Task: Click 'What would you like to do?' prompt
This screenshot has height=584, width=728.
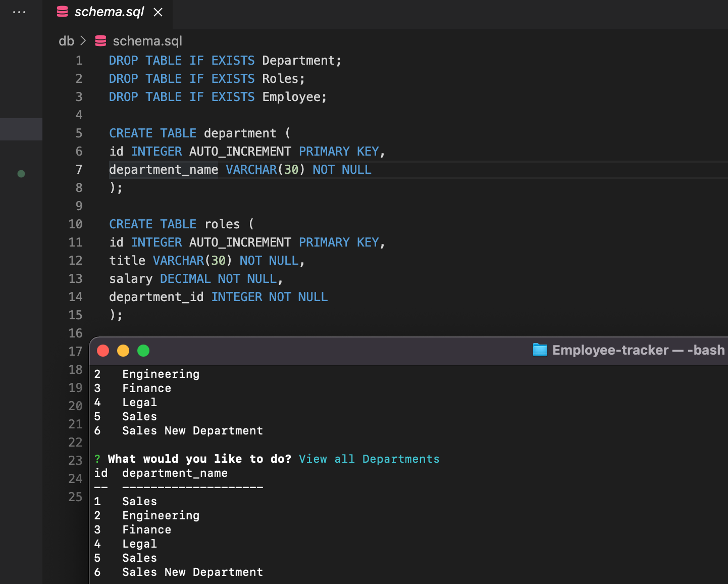Action: [199, 459]
